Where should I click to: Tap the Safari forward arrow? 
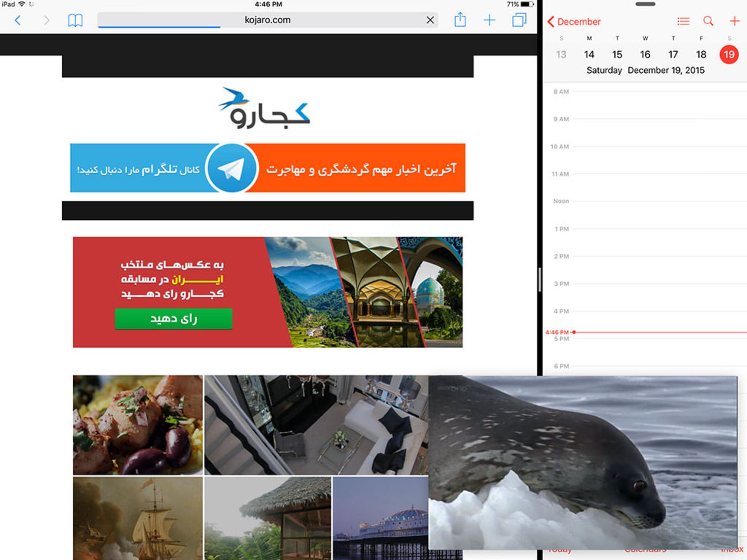click(x=46, y=20)
